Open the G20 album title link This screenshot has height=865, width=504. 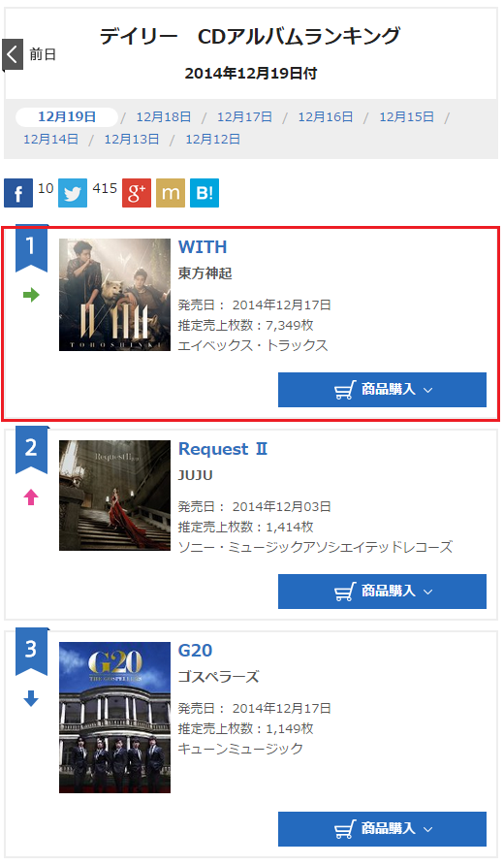coord(195,651)
